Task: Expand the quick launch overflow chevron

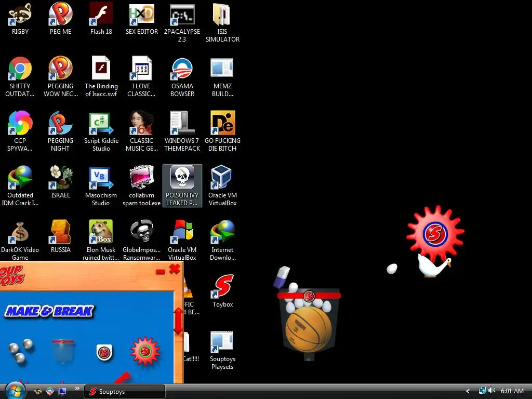Action: pos(77,389)
